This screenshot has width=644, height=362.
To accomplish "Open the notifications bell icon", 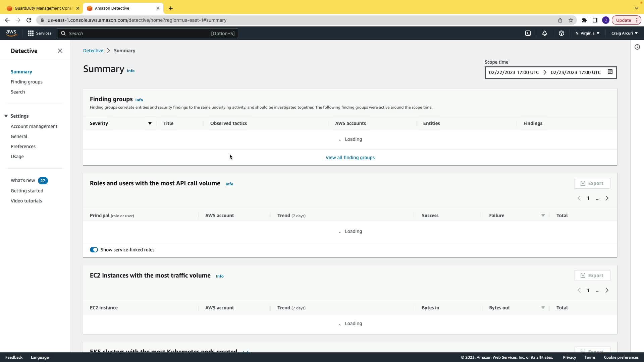I will [545, 33].
